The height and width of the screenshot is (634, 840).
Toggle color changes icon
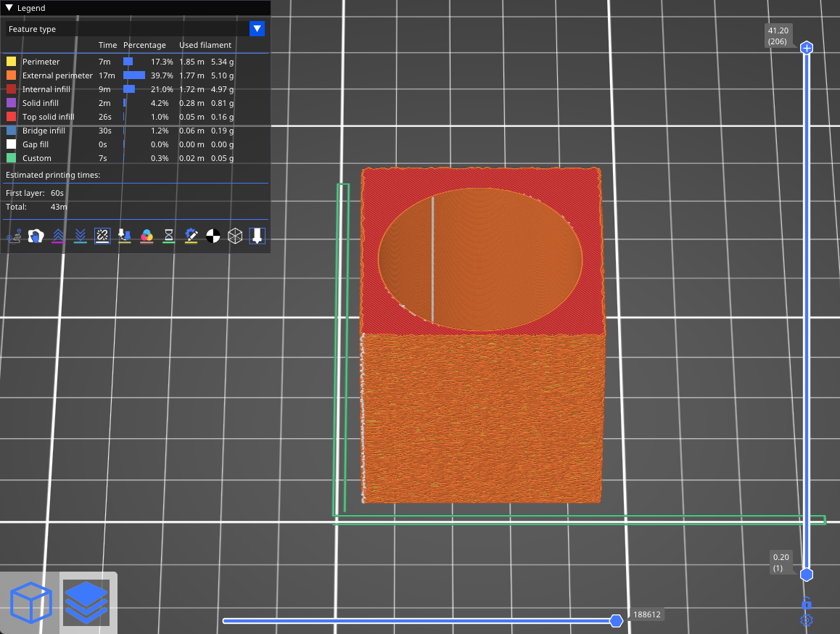(x=147, y=236)
